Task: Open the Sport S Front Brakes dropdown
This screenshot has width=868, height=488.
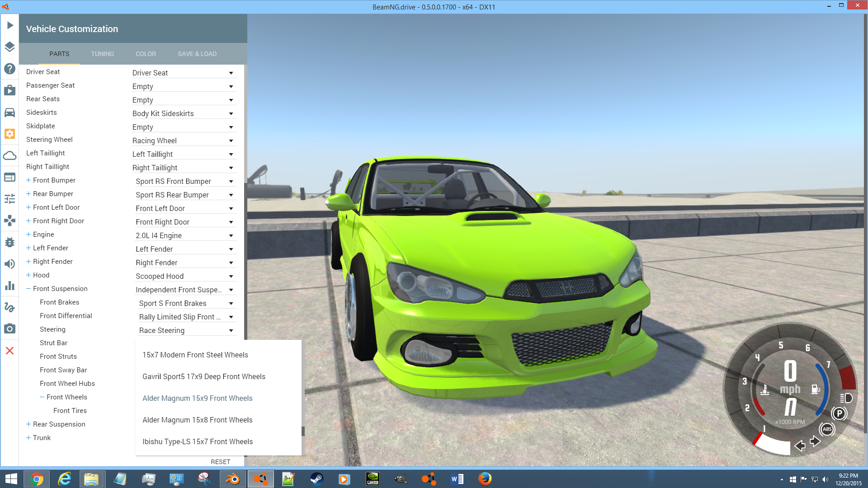Action: click(187, 303)
